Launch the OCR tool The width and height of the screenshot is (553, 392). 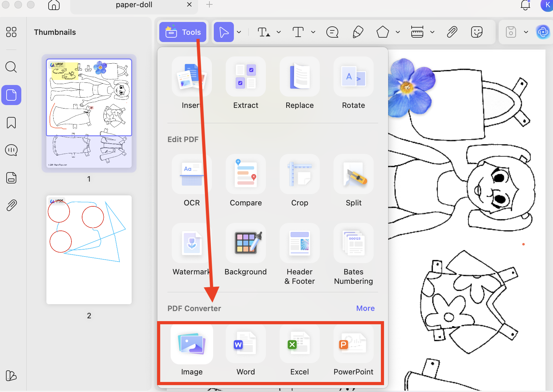pos(192,181)
